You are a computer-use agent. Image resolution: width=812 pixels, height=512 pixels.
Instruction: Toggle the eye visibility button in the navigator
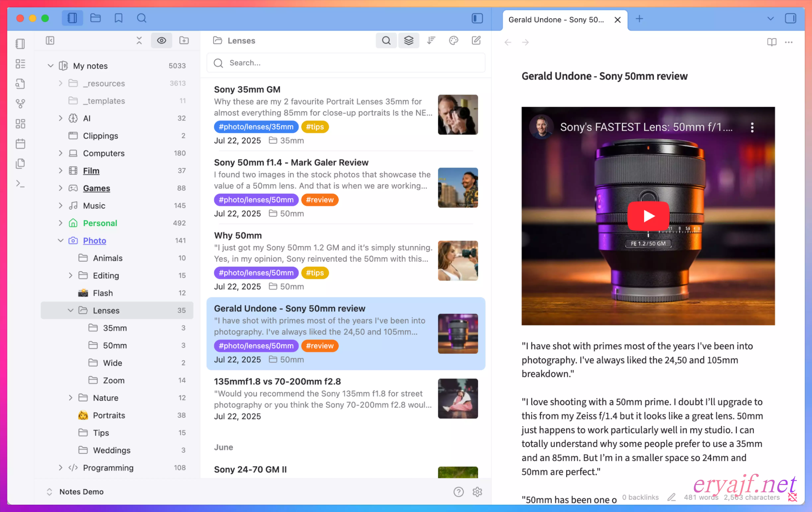coord(161,41)
